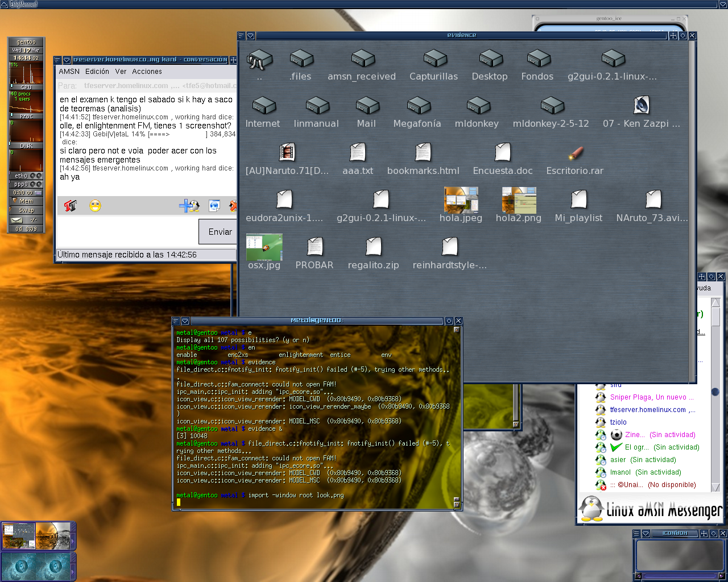Select the Mi_playlist file icon
The image size is (728, 582).
pyautogui.click(x=579, y=199)
